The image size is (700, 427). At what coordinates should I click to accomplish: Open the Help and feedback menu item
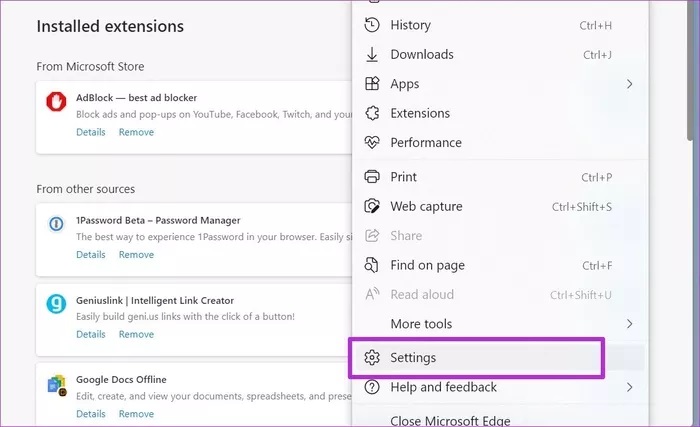pos(443,387)
